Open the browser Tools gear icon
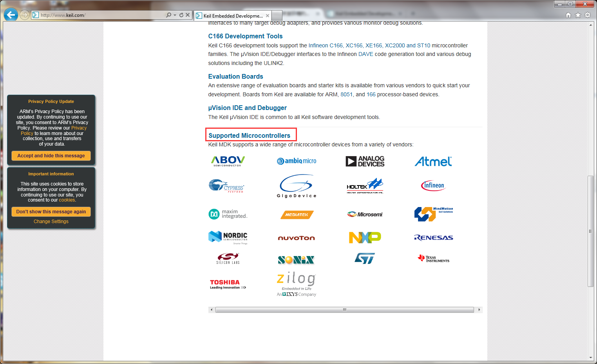The width and height of the screenshot is (597, 364). click(x=588, y=15)
